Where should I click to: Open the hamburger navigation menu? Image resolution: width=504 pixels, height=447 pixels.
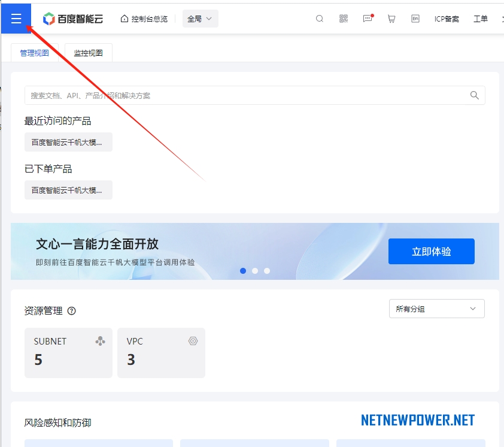tap(16, 19)
